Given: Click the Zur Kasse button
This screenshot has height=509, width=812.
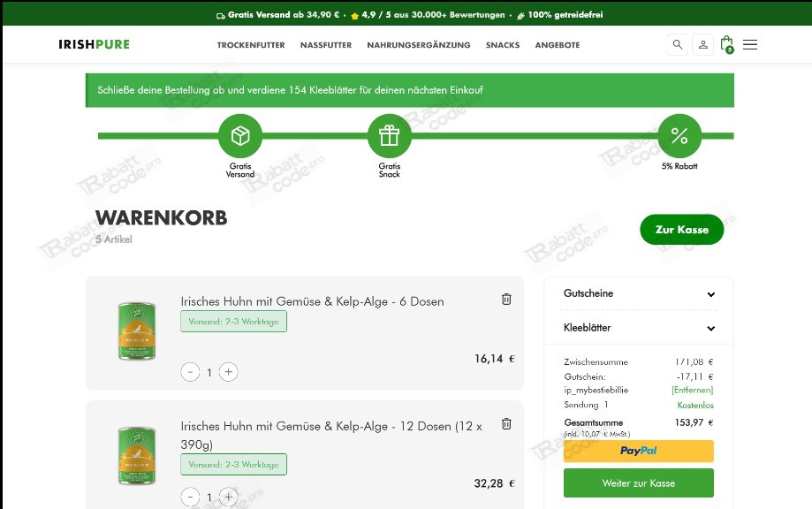Looking at the screenshot, I should tap(681, 230).
